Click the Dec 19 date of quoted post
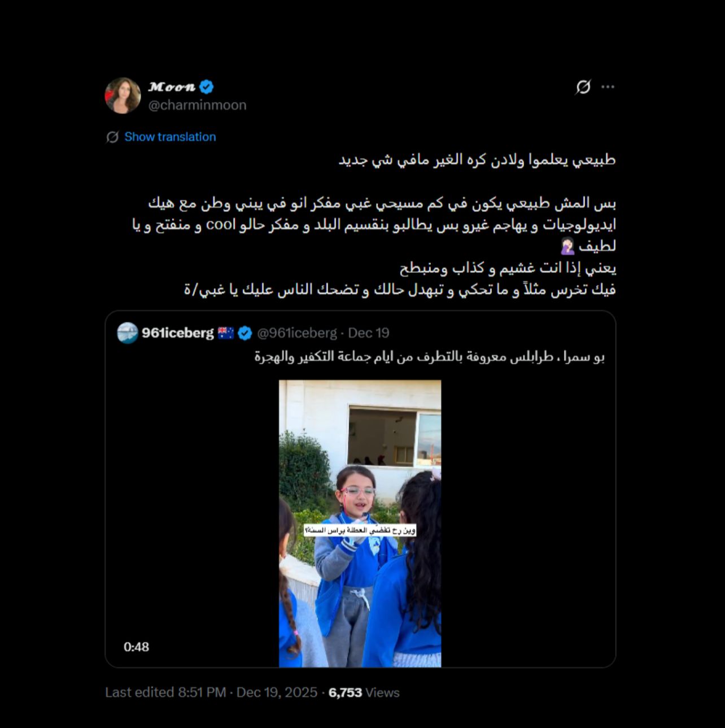 point(369,333)
